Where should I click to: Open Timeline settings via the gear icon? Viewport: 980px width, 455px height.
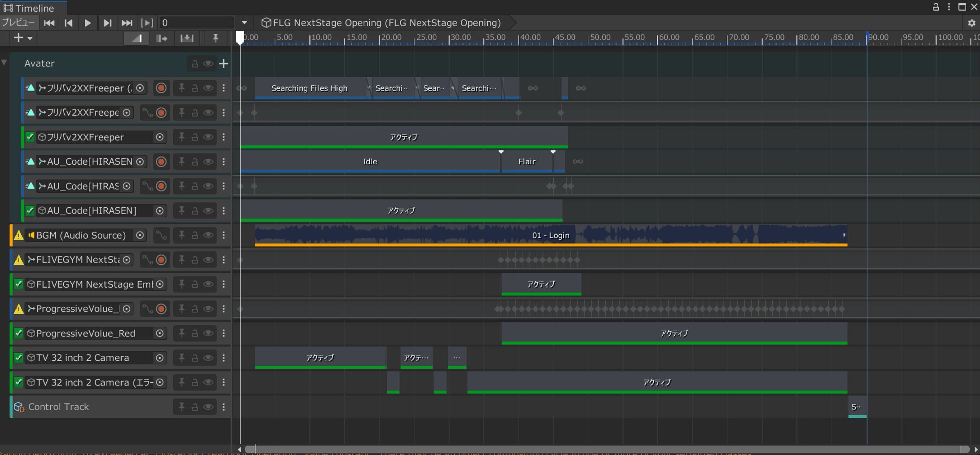click(x=971, y=22)
